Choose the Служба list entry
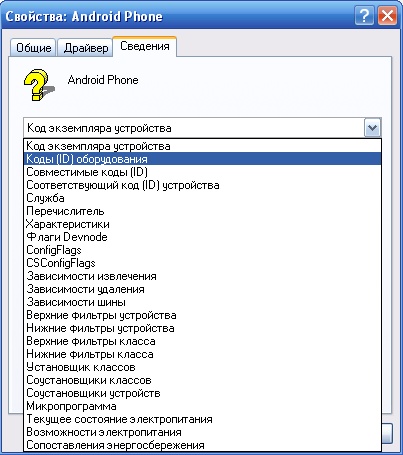403x455 pixels. pyautogui.click(x=203, y=198)
